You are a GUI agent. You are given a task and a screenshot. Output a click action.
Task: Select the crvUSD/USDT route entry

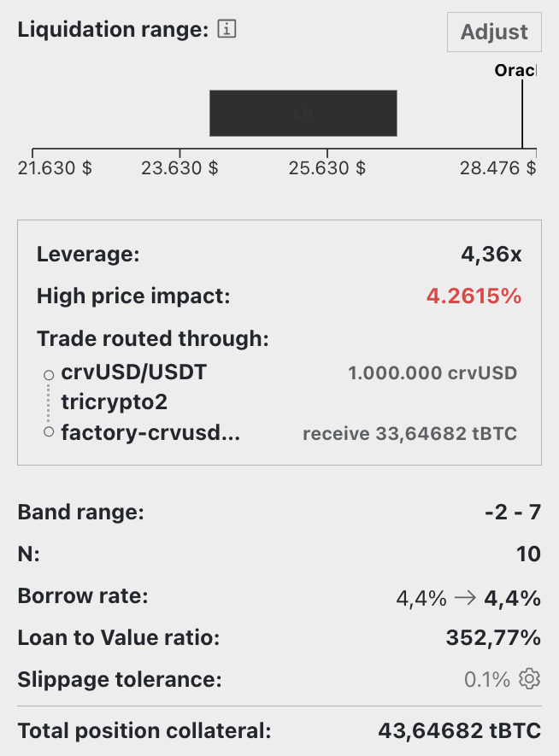tap(133, 372)
